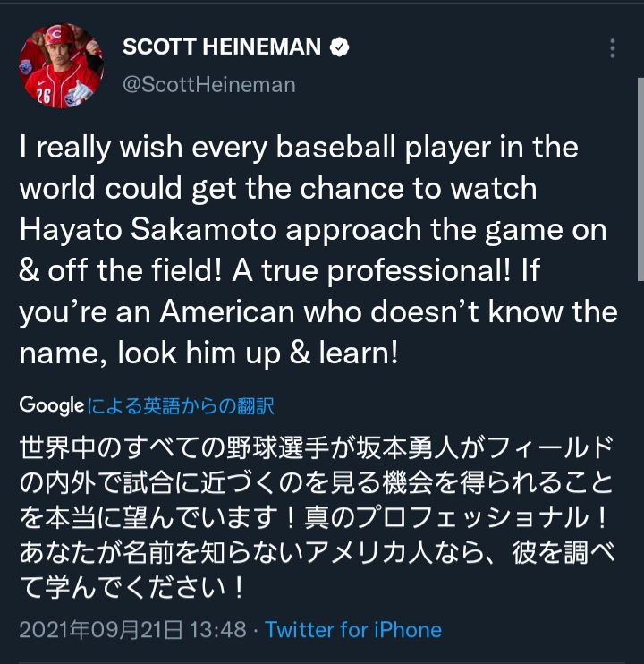Screen dimensions: 644x664
Task: Tap the @ScottHeineman handle
Action: click(x=208, y=85)
